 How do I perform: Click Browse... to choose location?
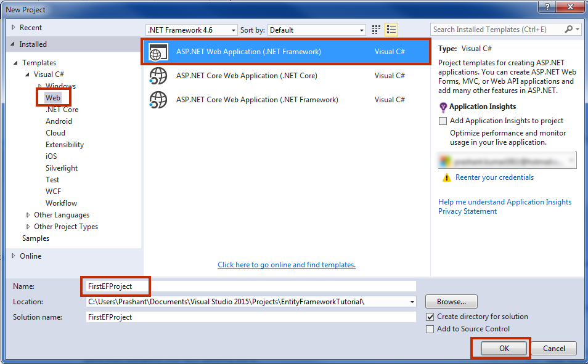click(x=452, y=302)
